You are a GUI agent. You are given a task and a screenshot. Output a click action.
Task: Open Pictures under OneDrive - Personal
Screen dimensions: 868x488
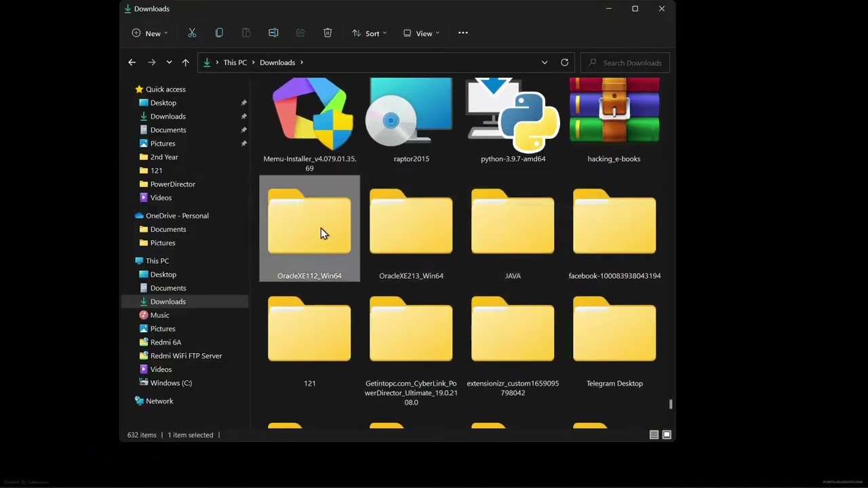point(163,243)
